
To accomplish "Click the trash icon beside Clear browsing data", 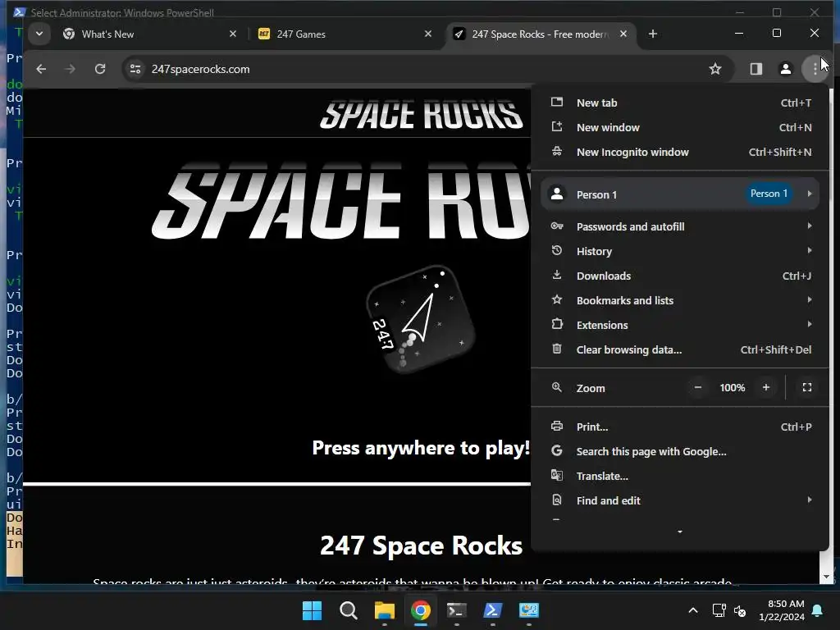I will click(557, 349).
